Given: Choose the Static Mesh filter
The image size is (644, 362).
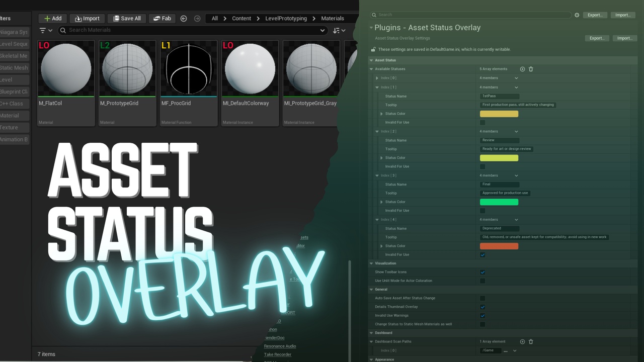Looking at the screenshot, I should [x=14, y=68].
